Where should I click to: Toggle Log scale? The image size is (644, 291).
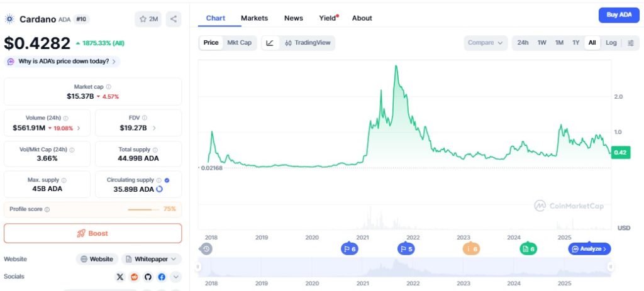[x=611, y=43]
